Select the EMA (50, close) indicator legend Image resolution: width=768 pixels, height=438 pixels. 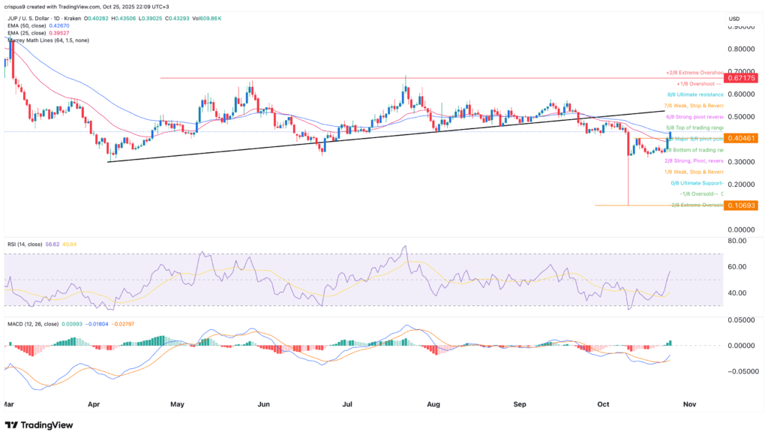click(x=27, y=25)
